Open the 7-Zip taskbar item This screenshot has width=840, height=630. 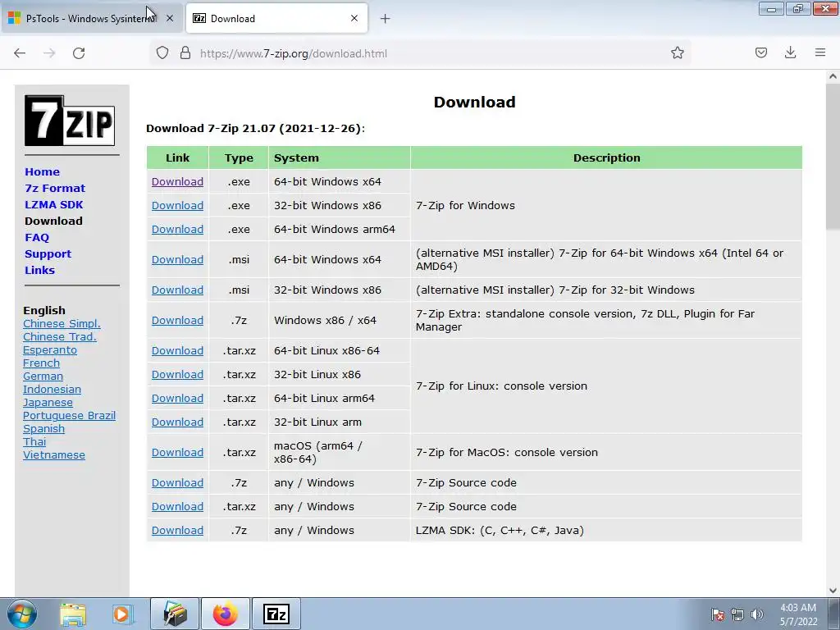tap(276, 614)
